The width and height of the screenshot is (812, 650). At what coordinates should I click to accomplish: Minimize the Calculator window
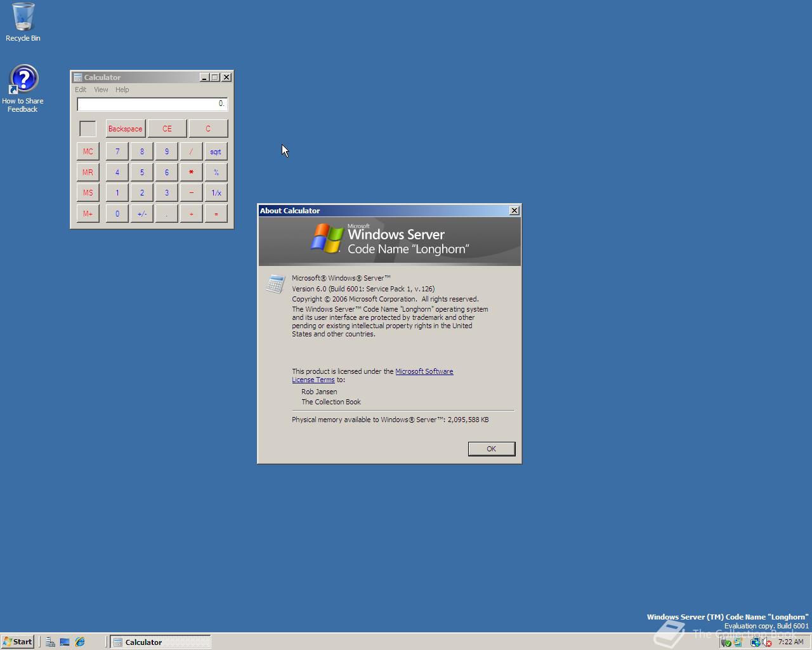pyautogui.click(x=204, y=77)
